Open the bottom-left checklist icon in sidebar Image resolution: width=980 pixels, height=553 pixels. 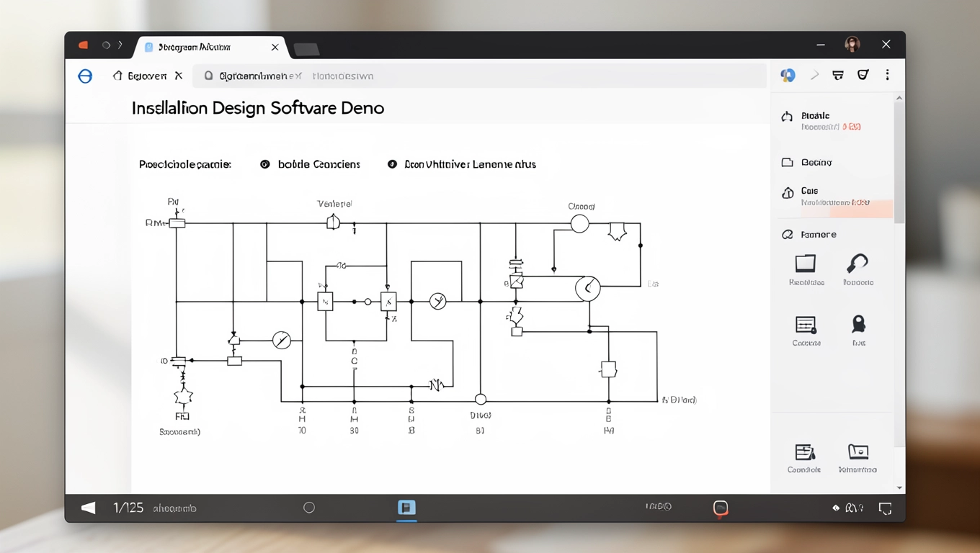pyautogui.click(x=804, y=452)
